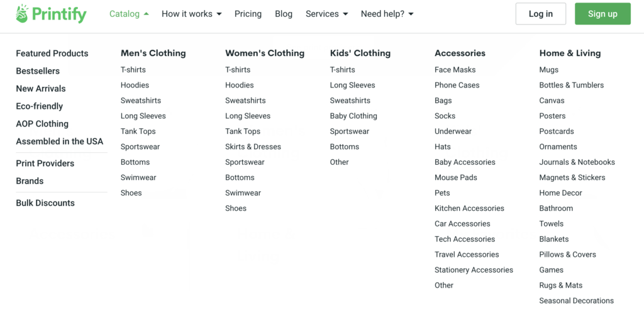The width and height of the screenshot is (644, 314).
Task: Open Skirts & Dresses under Women's Clothing
Action: [x=253, y=147]
